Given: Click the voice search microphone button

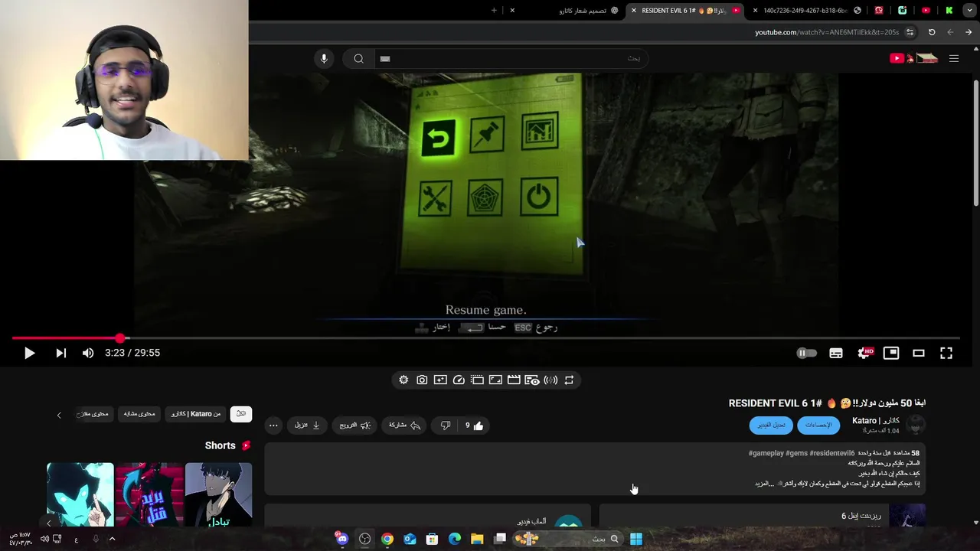Looking at the screenshot, I should click(324, 59).
